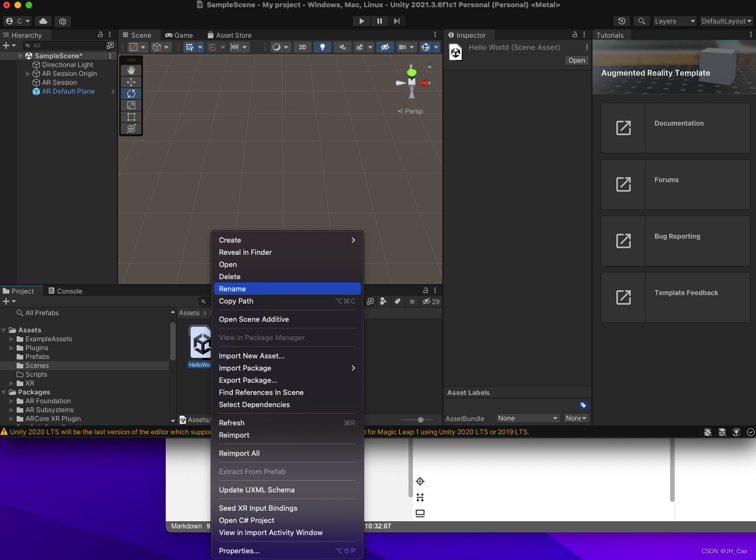Click favorite star filter in Project
The height and width of the screenshot is (560, 756).
pyautogui.click(x=412, y=301)
